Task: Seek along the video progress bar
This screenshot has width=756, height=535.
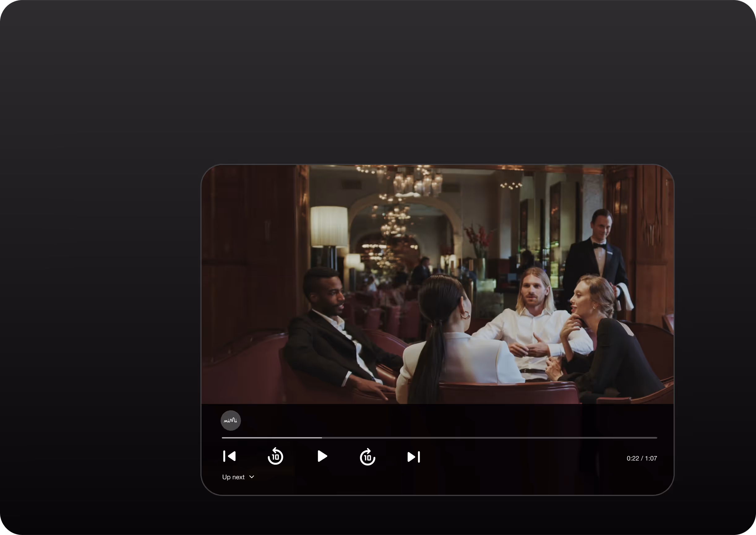Action: pos(439,438)
